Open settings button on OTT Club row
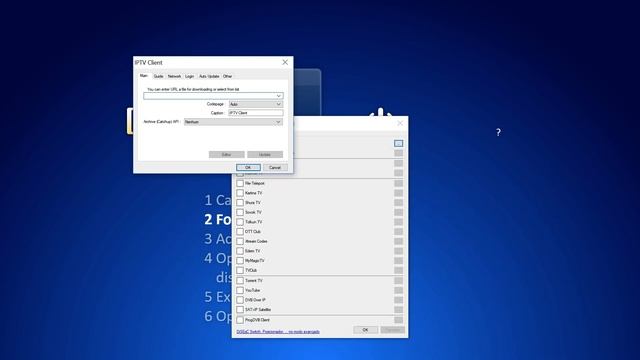640x360 pixels. (x=398, y=231)
